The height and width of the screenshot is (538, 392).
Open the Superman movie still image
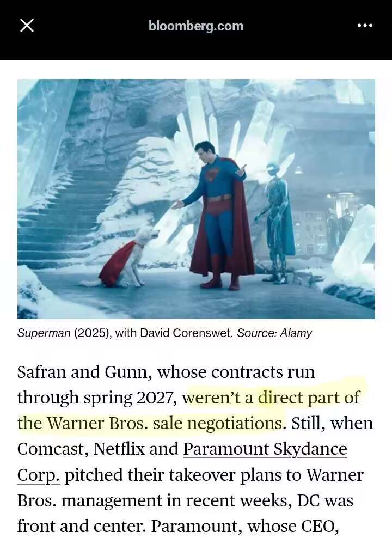click(x=196, y=199)
